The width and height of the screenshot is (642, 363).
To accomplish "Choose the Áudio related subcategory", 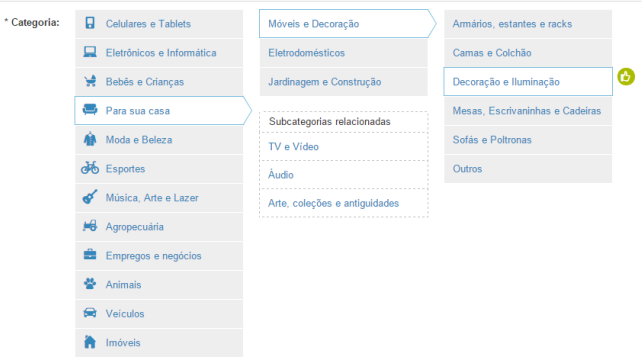I will click(x=344, y=175).
